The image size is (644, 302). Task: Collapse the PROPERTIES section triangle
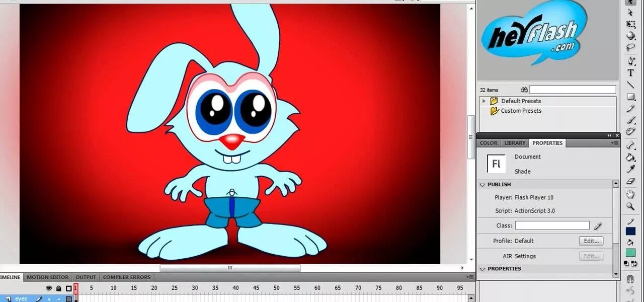pos(482,269)
